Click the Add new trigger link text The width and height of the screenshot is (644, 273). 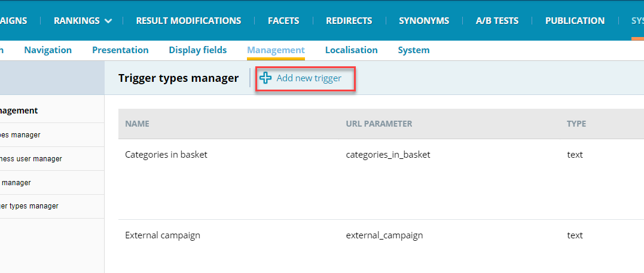[309, 78]
